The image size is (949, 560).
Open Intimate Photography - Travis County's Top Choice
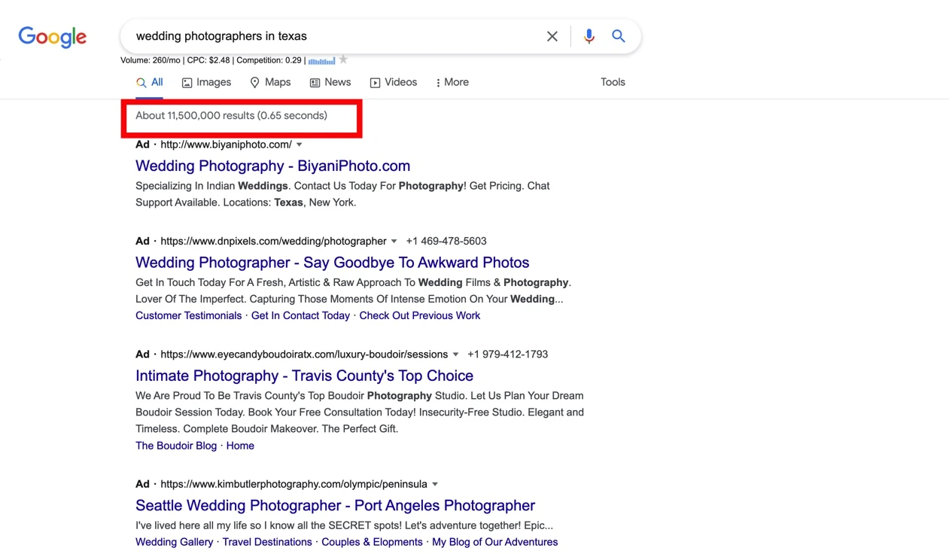pyautogui.click(x=304, y=376)
